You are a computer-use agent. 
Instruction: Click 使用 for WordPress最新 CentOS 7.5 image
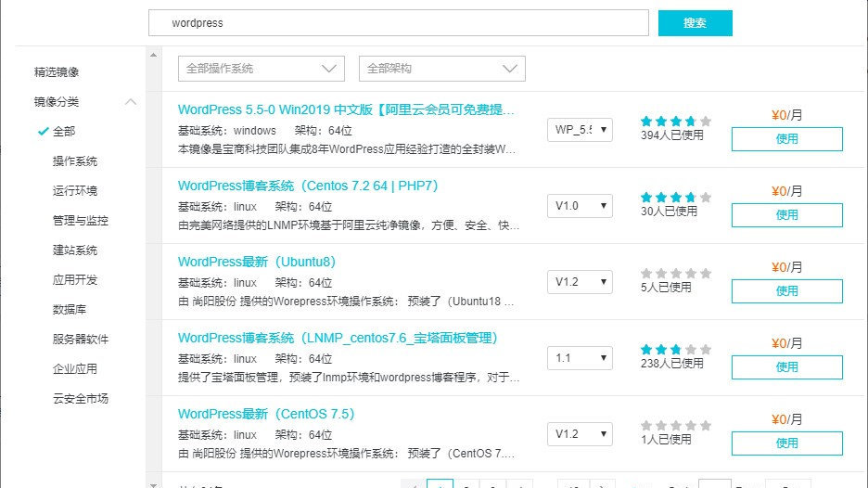point(786,443)
